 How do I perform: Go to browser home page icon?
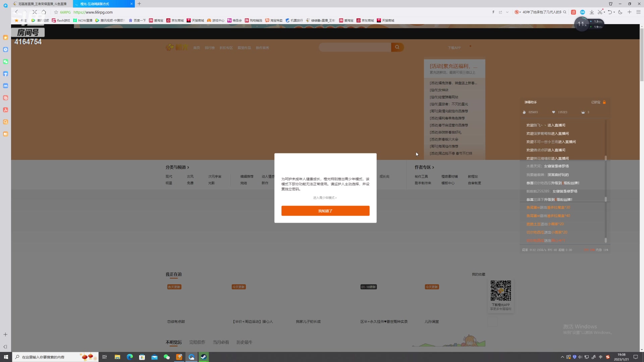[x=44, y=12]
